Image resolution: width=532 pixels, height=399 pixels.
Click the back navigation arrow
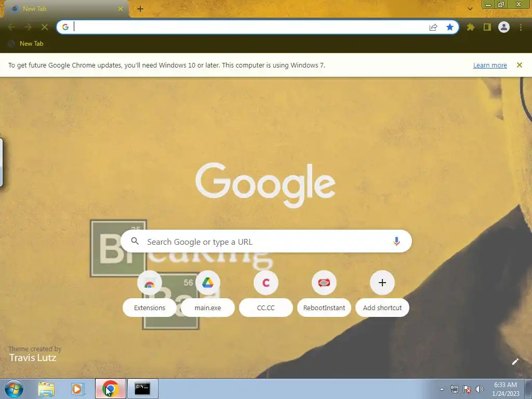point(11,27)
